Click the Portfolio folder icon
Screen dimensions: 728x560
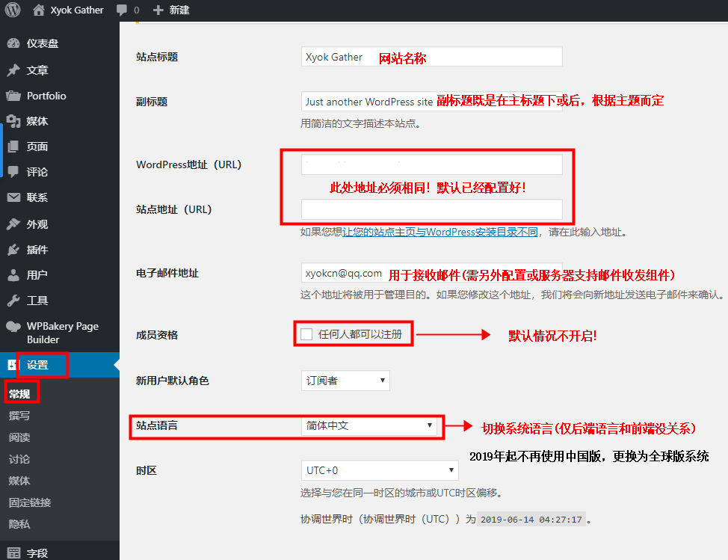pos(13,96)
